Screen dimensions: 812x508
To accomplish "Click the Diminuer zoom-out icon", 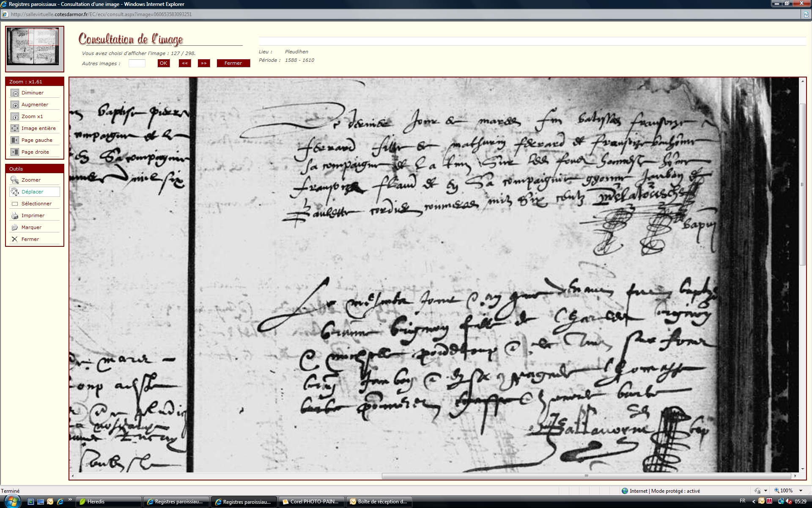I will point(15,93).
